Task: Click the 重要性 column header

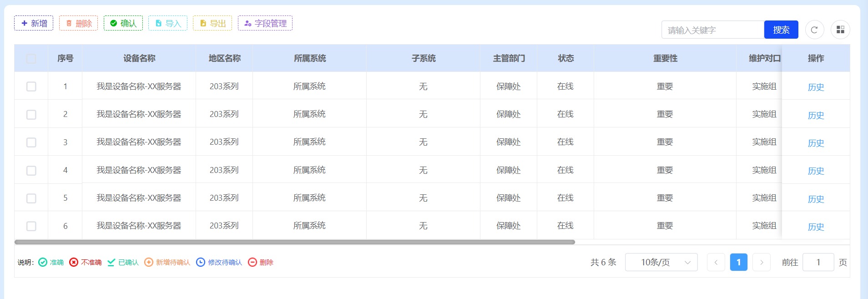Action: [665, 58]
